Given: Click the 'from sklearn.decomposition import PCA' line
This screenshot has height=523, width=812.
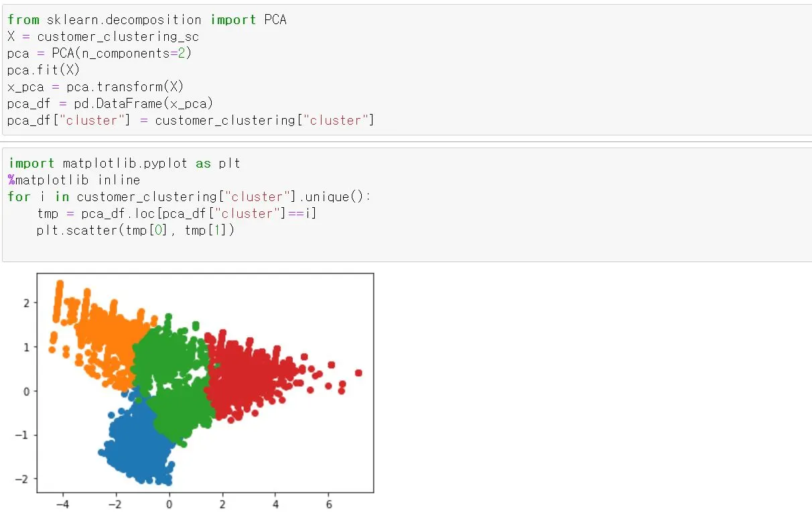Looking at the screenshot, I should [147, 20].
